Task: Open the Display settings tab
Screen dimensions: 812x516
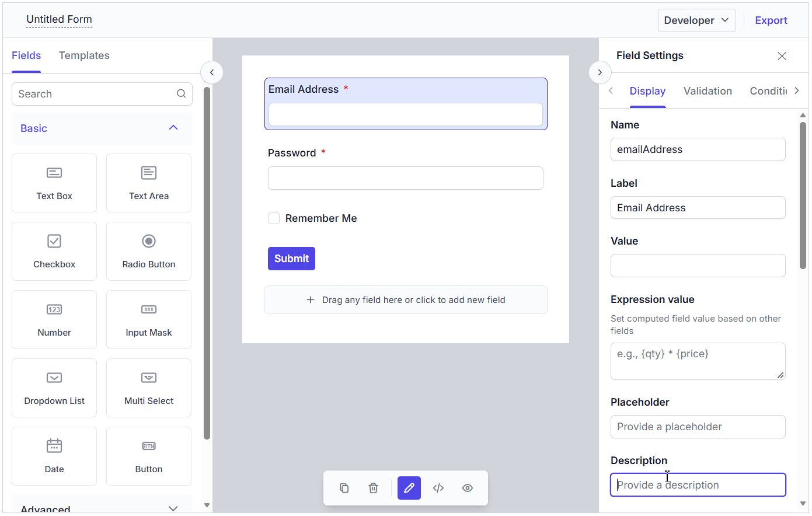Action: click(647, 91)
